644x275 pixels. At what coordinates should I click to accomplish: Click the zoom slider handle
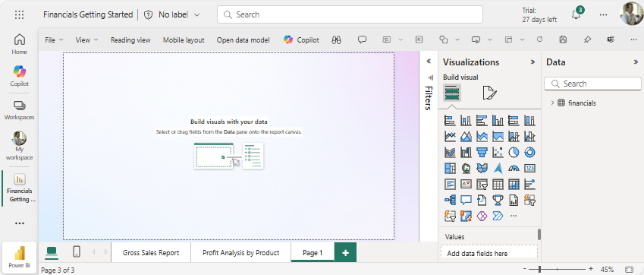tap(540, 269)
